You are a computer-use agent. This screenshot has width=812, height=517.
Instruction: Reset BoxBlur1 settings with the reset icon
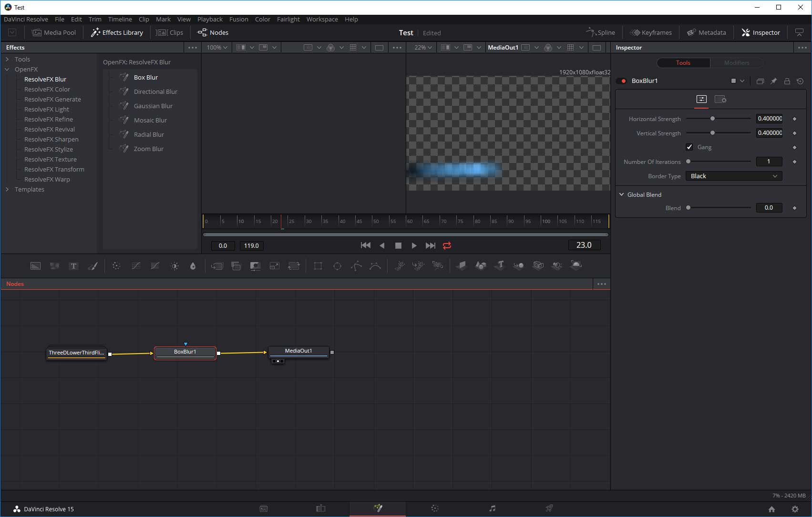(x=800, y=81)
